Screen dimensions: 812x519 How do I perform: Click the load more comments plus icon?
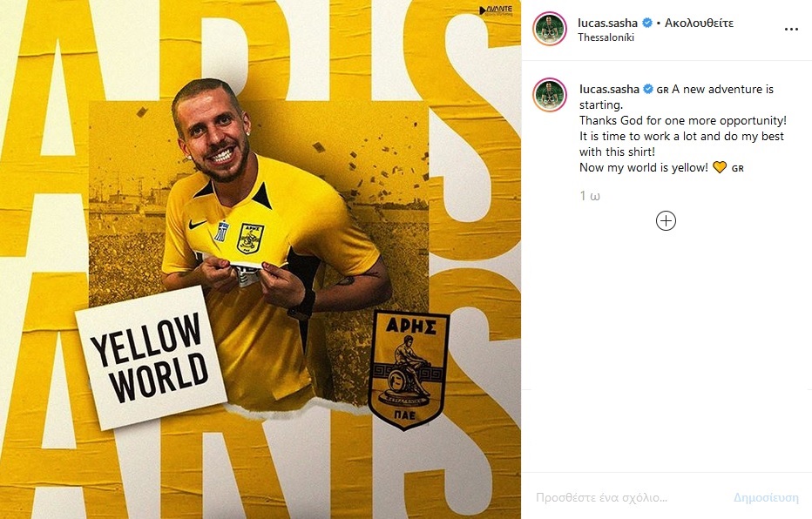point(666,221)
